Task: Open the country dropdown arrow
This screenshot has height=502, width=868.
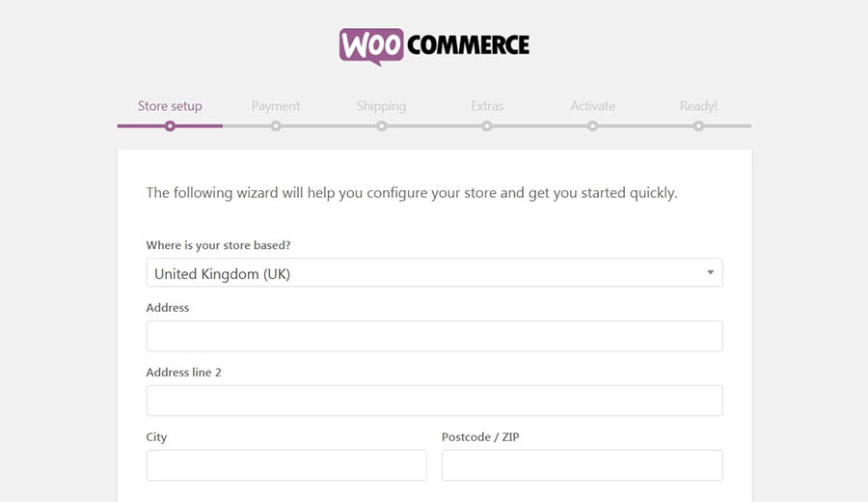Action: [x=710, y=272]
